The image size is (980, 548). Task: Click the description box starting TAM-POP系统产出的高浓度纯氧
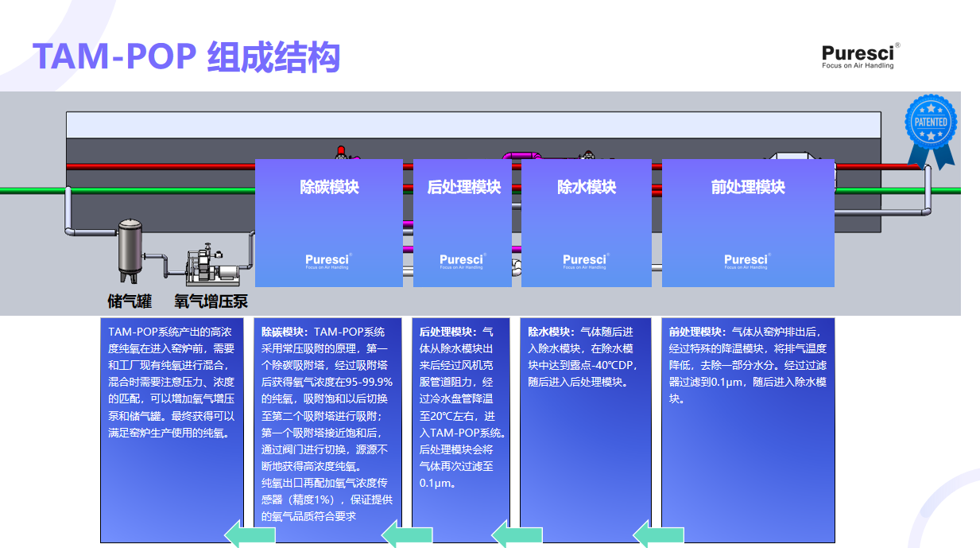(x=172, y=430)
